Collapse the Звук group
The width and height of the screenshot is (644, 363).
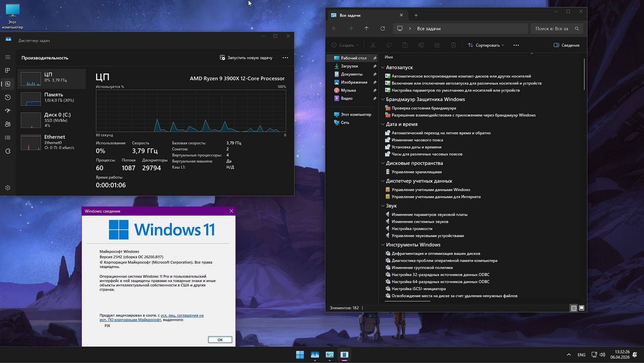click(383, 206)
